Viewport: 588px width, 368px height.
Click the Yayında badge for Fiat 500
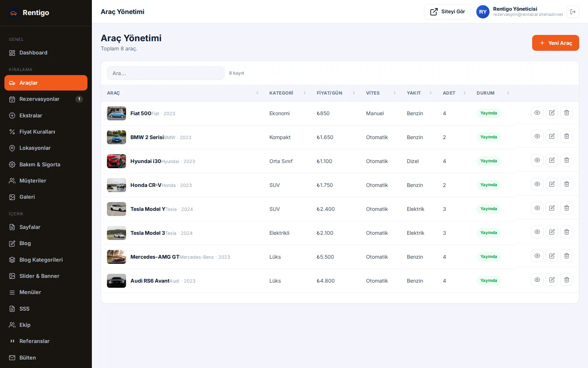click(x=488, y=113)
